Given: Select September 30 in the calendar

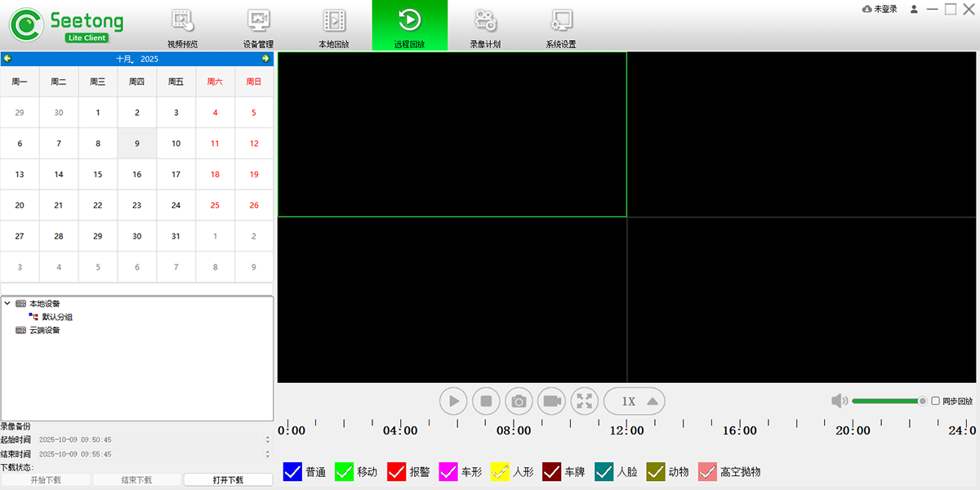Looking at the screenshot, I should (59, 113).
